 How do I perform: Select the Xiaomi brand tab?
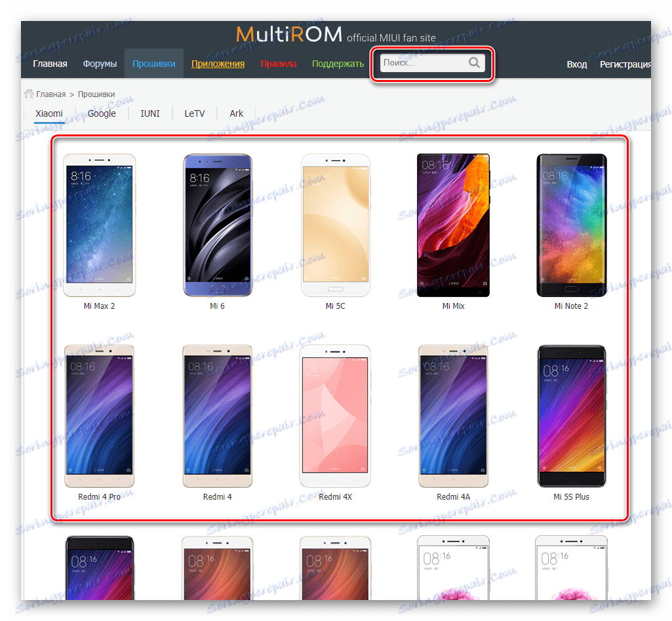click(49, 113)
